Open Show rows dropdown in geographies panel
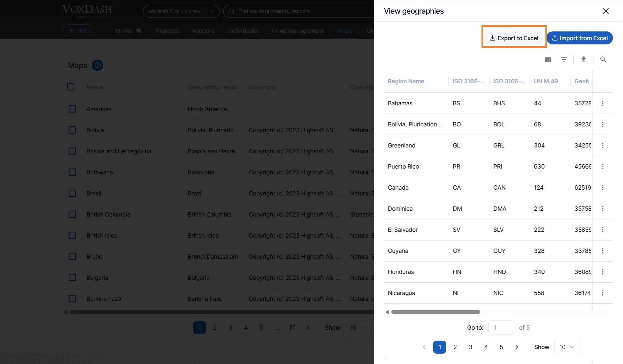This screenshot has height=364, width=623. (x=567, y=347)
